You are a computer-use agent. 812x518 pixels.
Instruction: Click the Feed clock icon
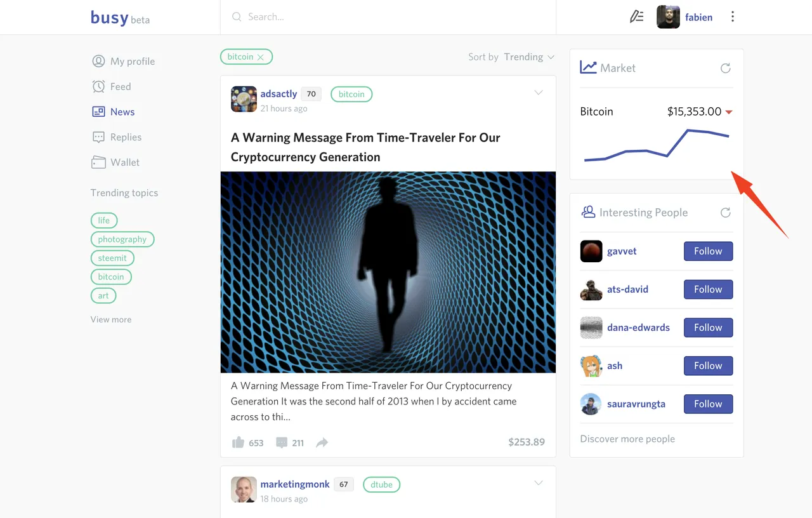[98, 87]
